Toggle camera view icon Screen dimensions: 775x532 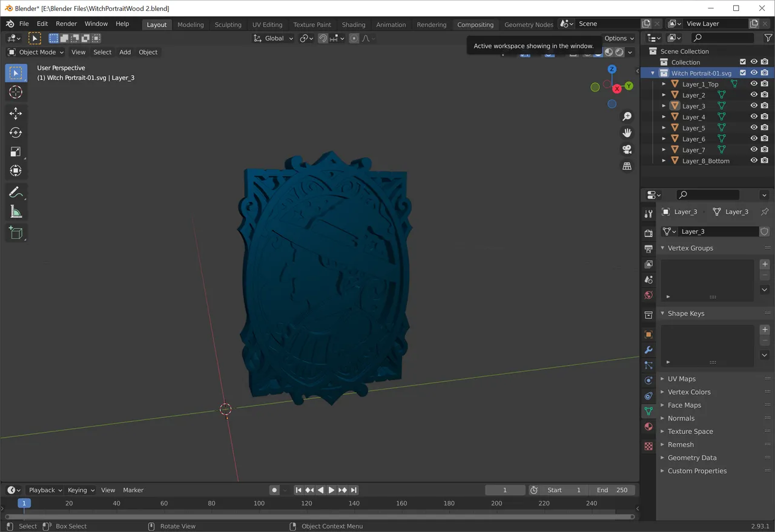(627, 149)
